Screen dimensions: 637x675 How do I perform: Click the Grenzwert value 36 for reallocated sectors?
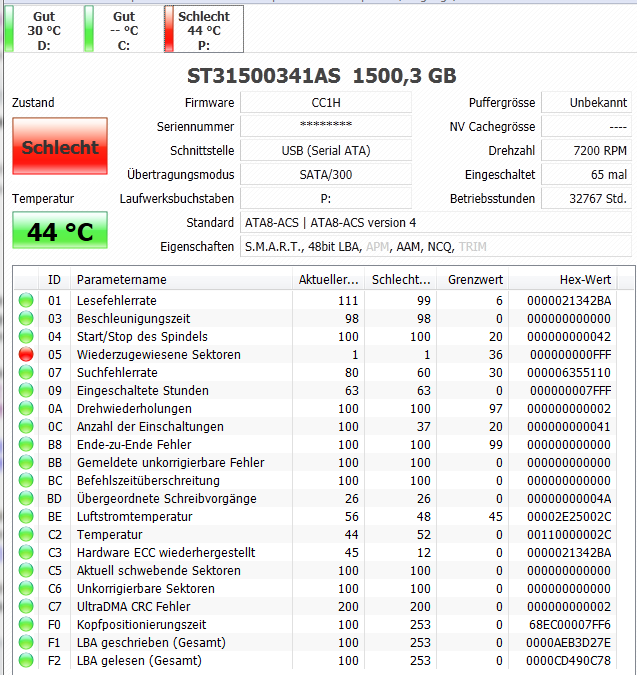495,355
